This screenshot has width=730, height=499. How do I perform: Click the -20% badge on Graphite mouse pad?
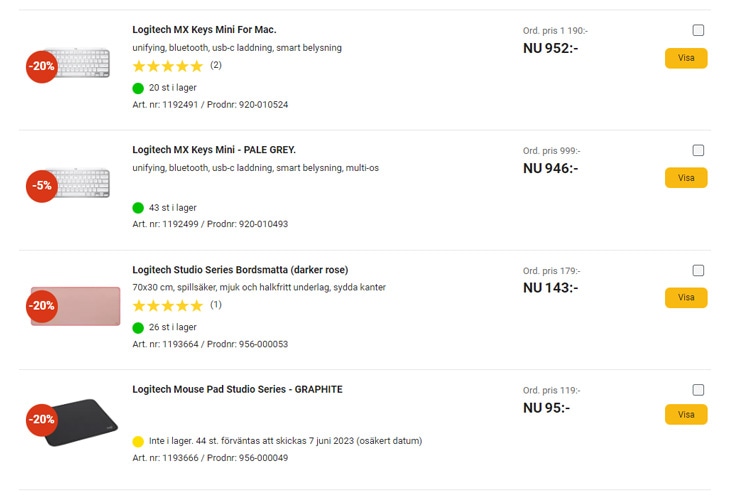click(x=42, y=419)
